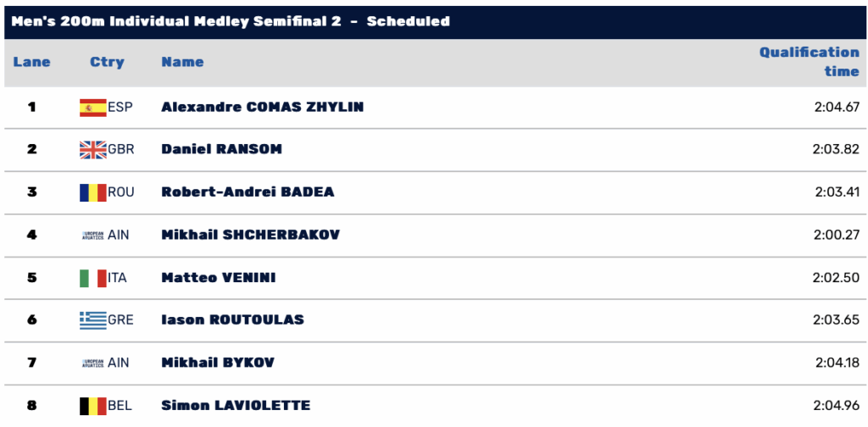Click the Romania flag icon
The image size is (868, 427).
coord(93,192)
